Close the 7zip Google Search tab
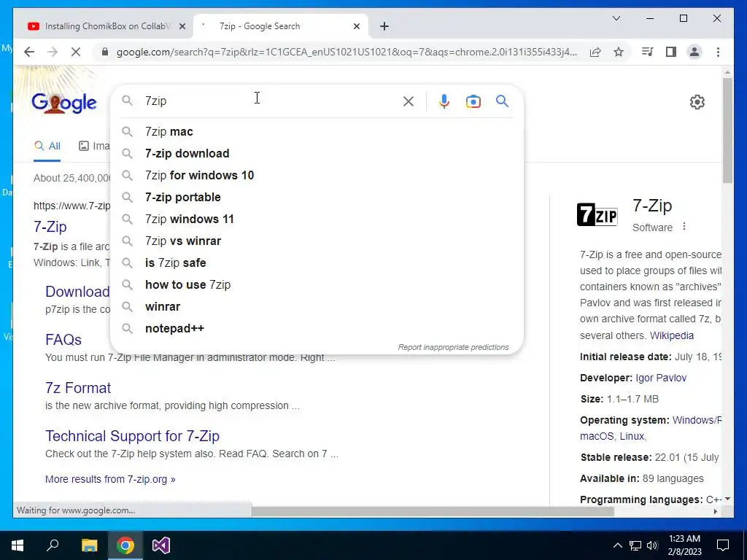This screenshot has height=560, width=747. tap(356, 26)
